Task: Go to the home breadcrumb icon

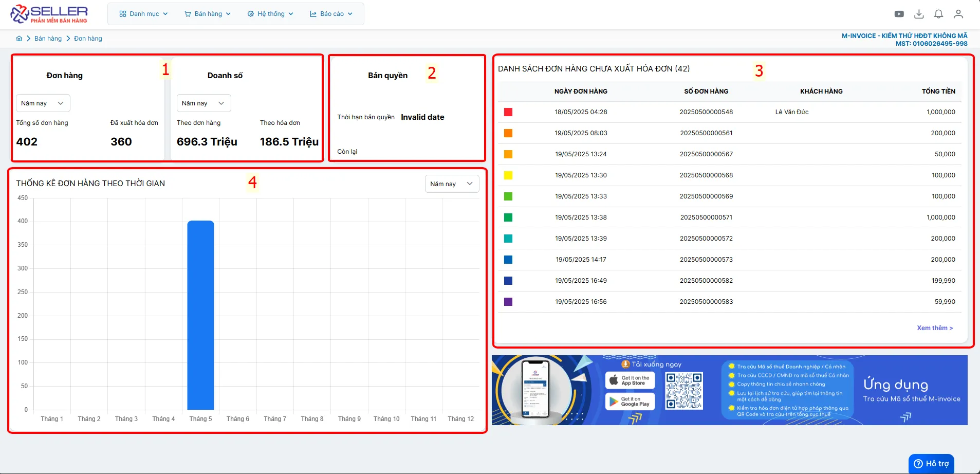Action: tap(19, 39)
